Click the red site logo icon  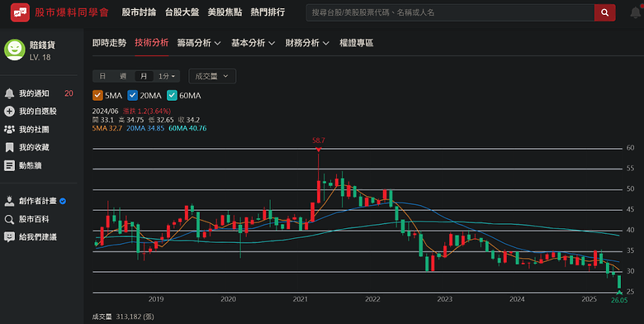[20, 12]
